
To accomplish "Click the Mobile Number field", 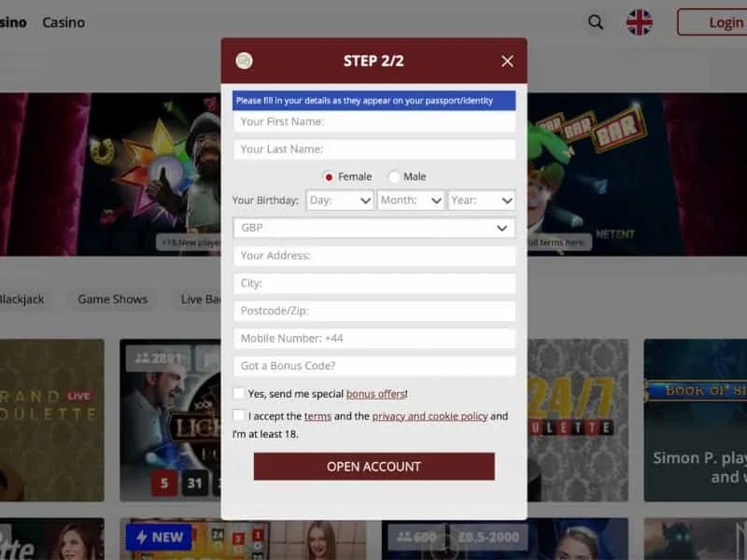I will click(374, 339).
